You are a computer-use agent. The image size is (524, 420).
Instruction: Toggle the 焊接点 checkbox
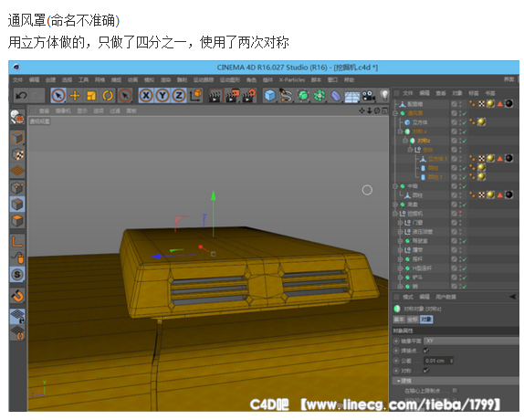425,351
